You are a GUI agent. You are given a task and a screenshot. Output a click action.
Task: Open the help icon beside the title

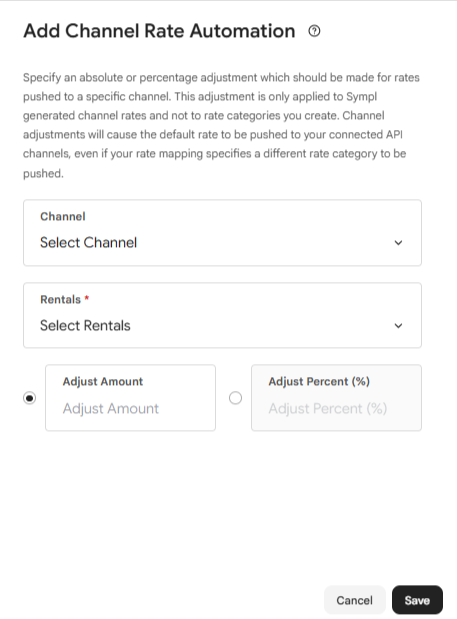(x=314, y=31)
